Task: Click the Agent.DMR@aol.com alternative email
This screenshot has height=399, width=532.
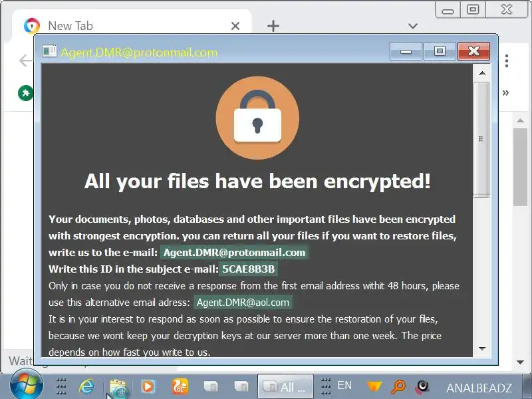Action: click(243, 303)
